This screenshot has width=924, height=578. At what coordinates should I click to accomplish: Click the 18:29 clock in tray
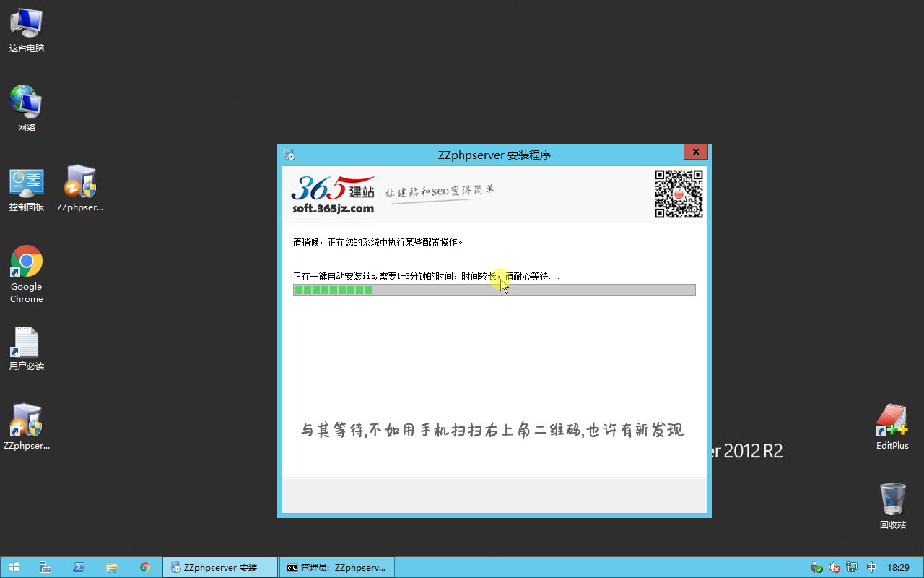[898, 567]
